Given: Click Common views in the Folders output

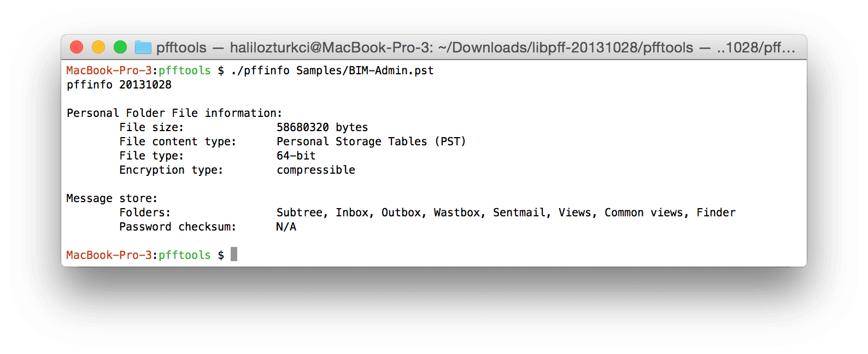Looking at the screenshot, I should point(643,213).
